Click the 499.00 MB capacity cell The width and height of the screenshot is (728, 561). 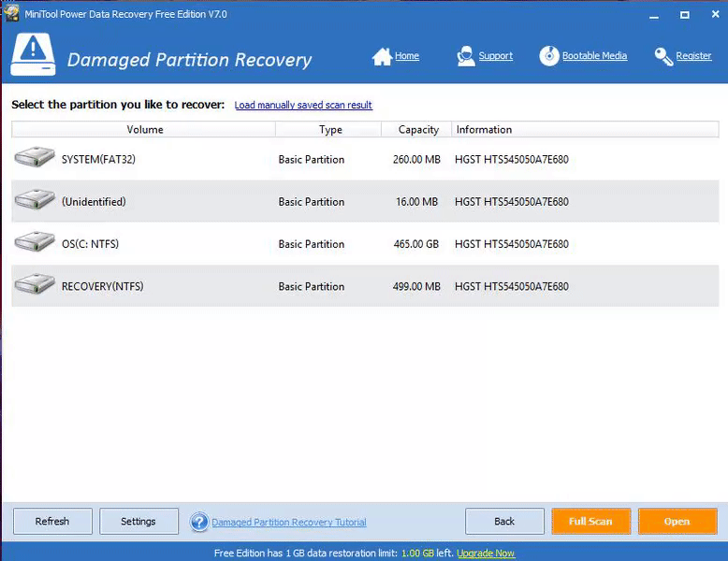tap(416, 286)
